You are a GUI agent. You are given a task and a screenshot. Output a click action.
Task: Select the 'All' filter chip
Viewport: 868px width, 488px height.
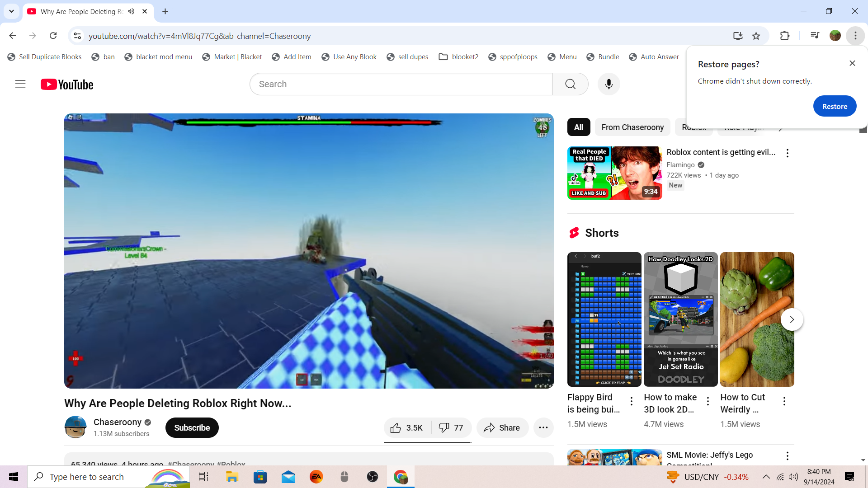click(578, 127)
